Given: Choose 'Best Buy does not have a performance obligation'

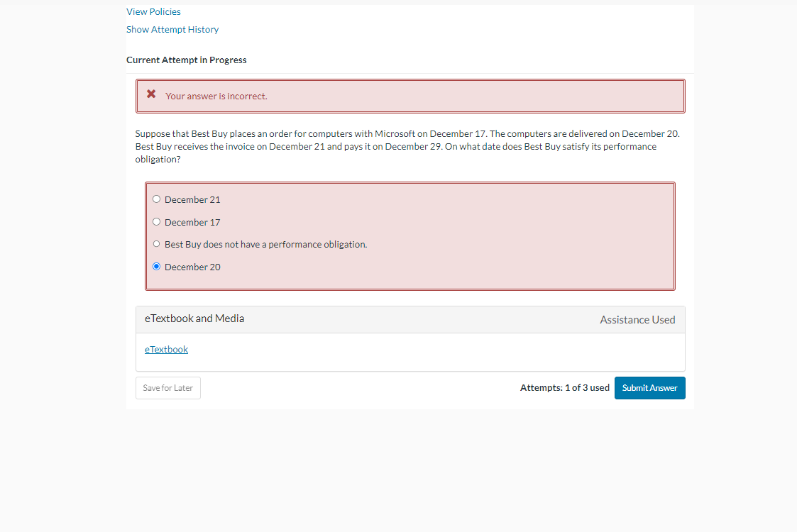Looking at the screenshot, I should (156, 243).
